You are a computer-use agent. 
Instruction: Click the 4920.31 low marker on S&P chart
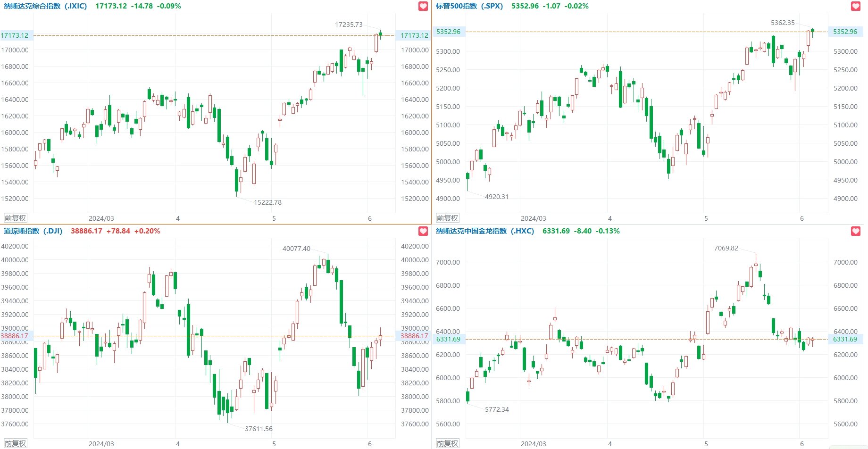coord(497,197)
